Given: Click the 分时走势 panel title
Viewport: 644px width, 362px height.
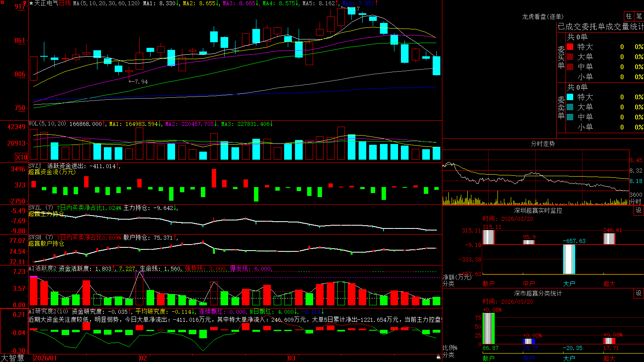Looking at the screenshot, I should point(543,144).
